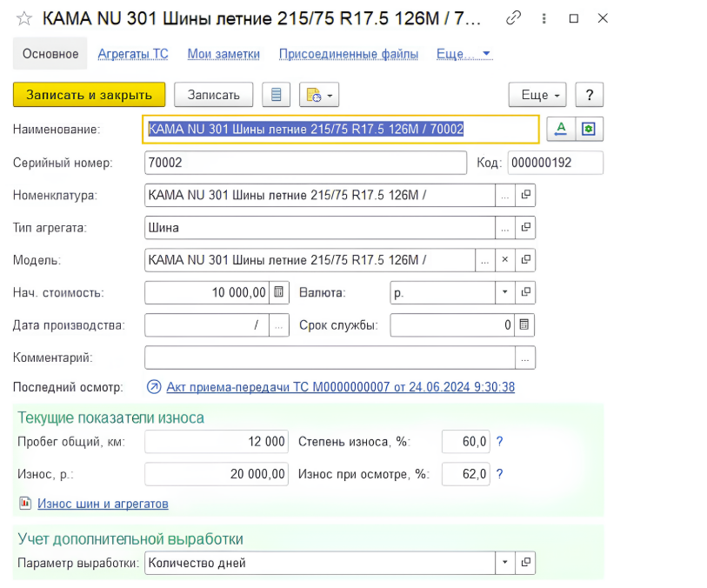Screen dimensions: 707x588
Task: Open the Мои заметки tab
Action: pos(223,54)
